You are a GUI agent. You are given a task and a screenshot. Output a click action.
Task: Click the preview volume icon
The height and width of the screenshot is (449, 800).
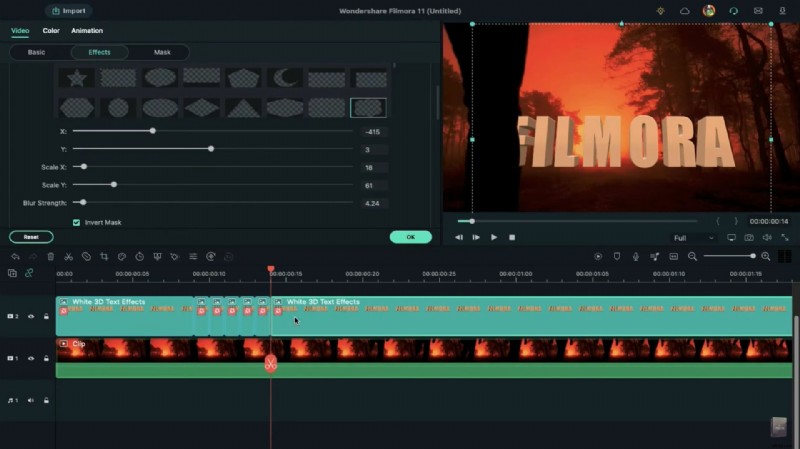767,238
